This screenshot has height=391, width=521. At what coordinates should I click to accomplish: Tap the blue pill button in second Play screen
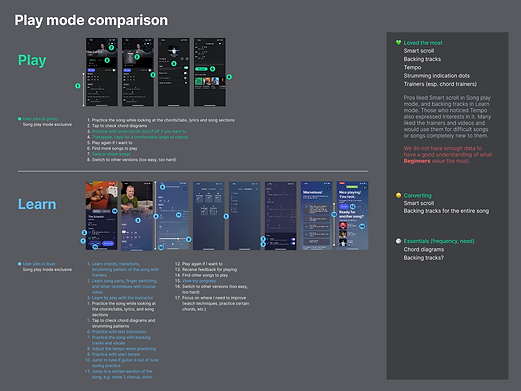pos(127,70)
